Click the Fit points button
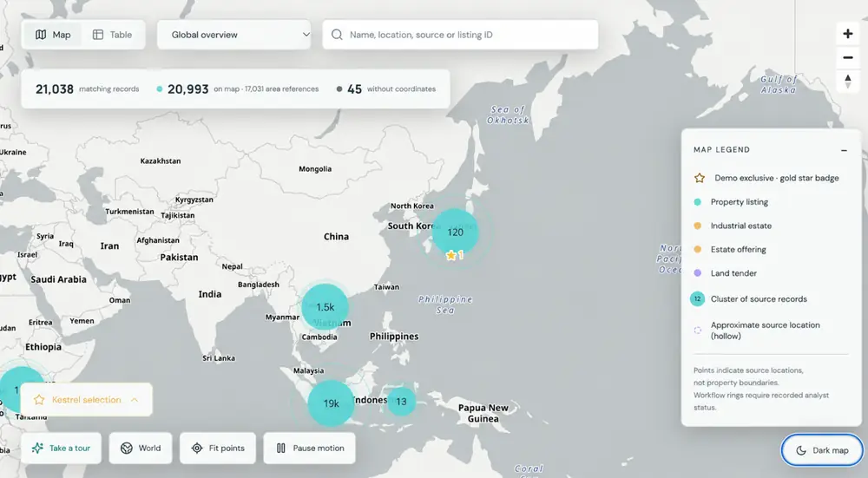 (218, 449)
